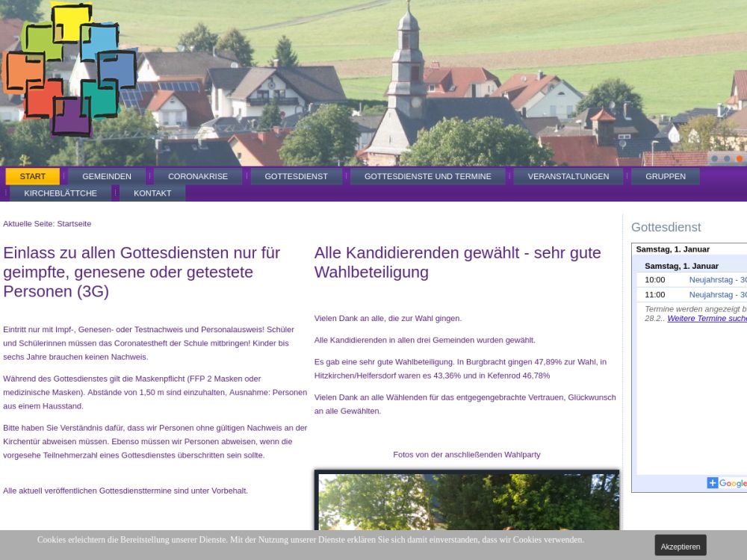Open Gottesdienste und Termine menu
The image size is (747, 560).
[427, 176]
